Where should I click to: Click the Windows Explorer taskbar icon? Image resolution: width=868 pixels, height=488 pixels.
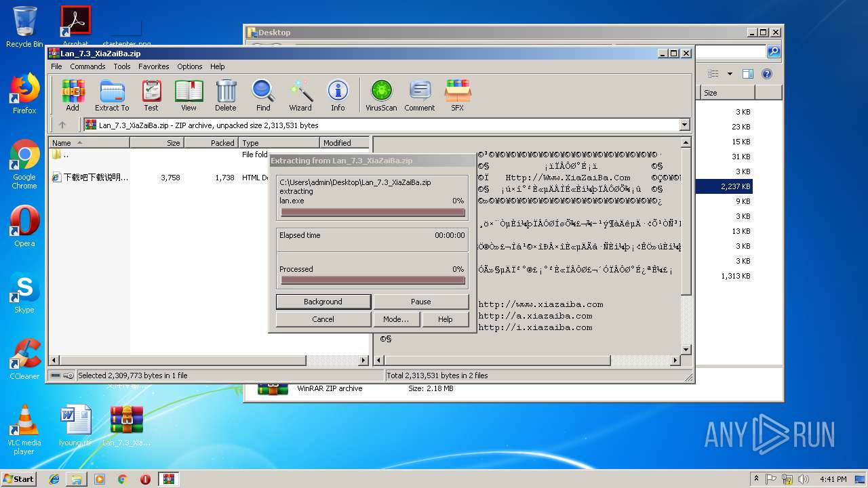[77, 479]
